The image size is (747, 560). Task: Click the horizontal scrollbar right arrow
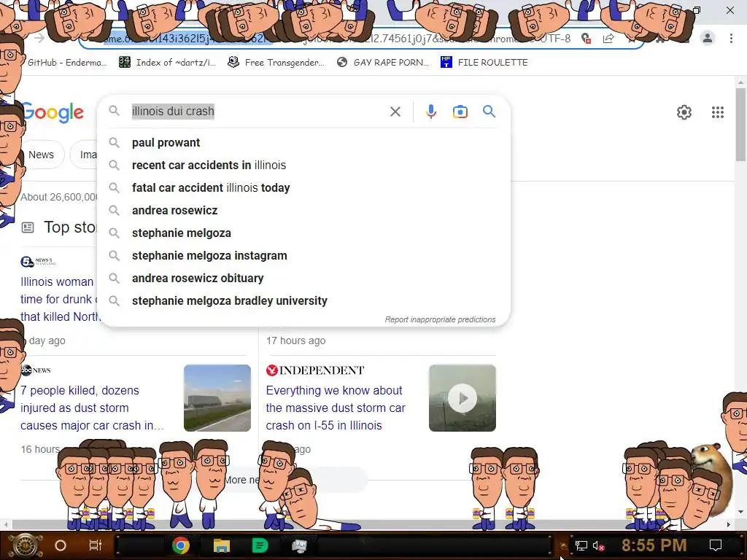tap(728, 524)
